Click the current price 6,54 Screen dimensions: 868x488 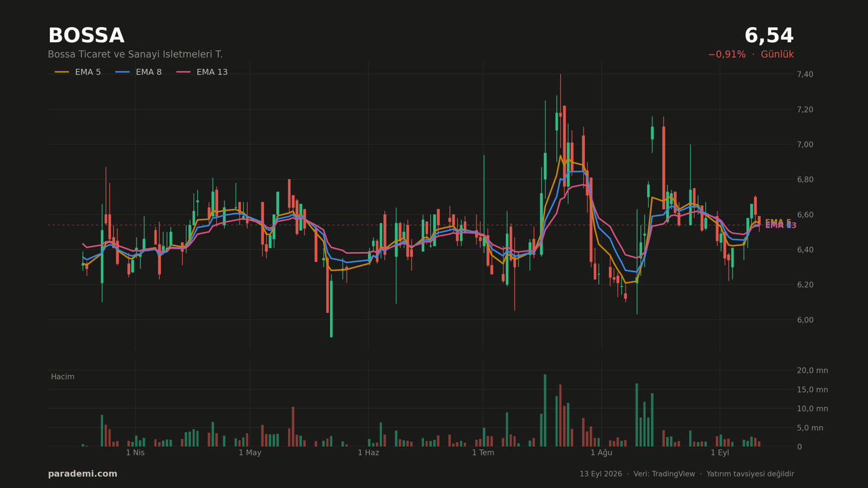coord(769,36)
